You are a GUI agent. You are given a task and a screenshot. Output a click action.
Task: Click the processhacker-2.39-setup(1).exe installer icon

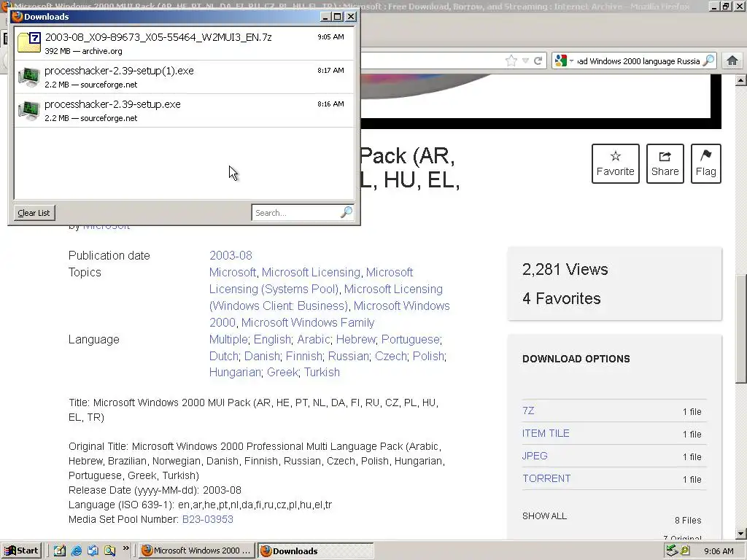click(x=28, y=76)
